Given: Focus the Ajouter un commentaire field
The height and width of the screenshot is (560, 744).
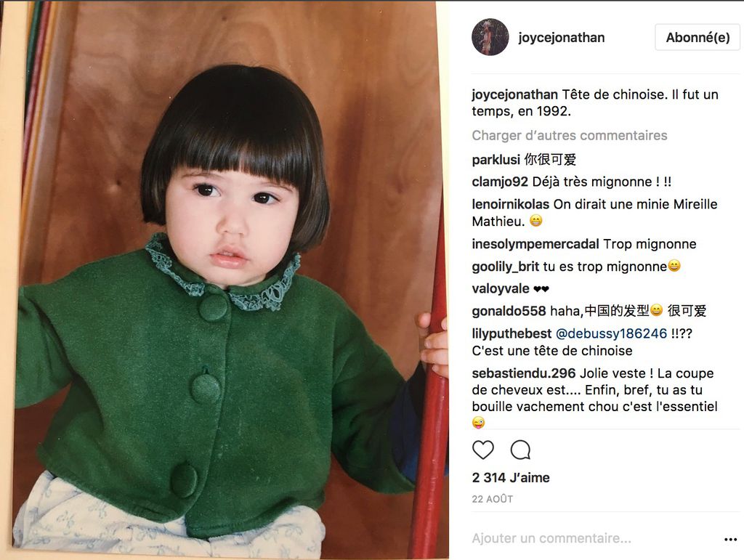Looking at the screenshot, I should (x=593, y=538).
